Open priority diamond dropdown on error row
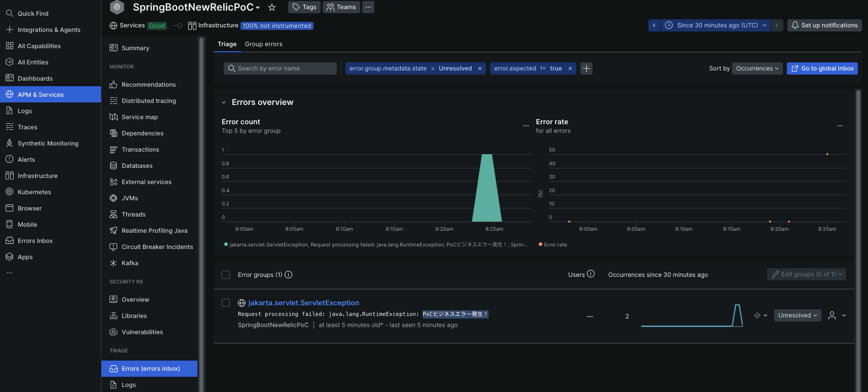 760,315
